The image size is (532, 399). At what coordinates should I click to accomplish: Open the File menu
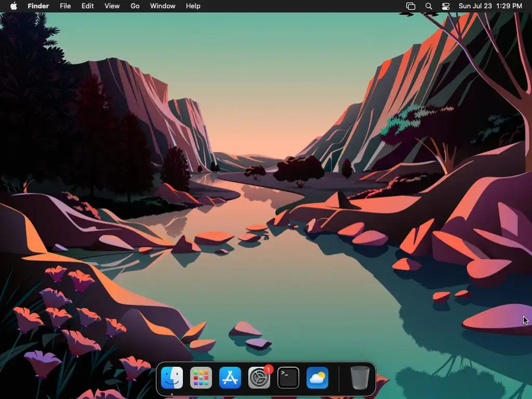(x=65, y=6)
